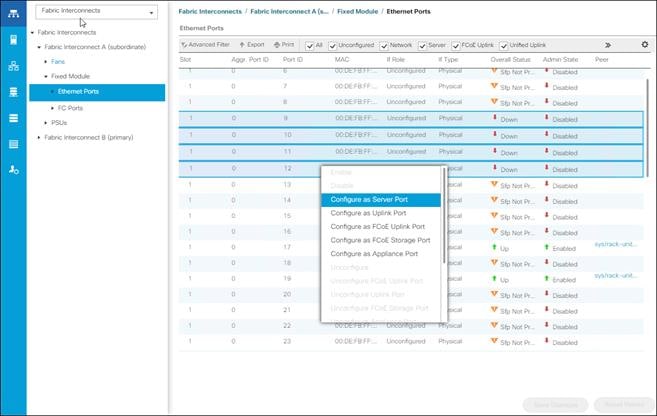Click the port table vertical scrollbar
This screenshot has width=657, height=416.
647,128
